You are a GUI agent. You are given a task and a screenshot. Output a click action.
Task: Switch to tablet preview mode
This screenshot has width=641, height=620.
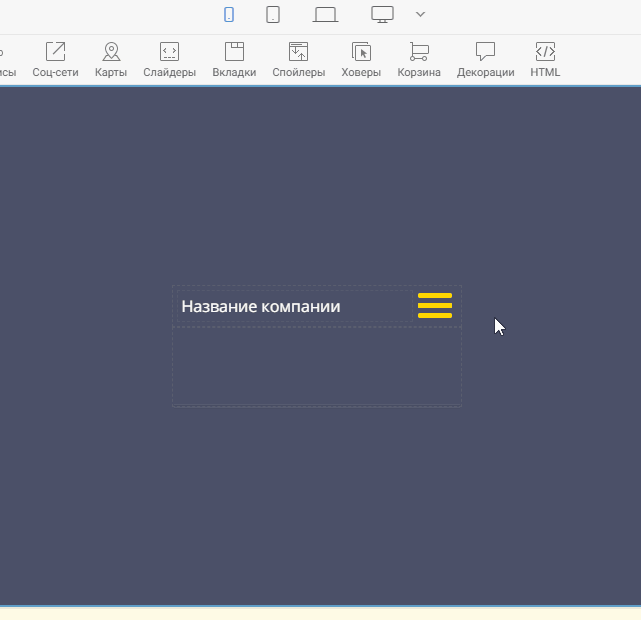(x=273, y=15)
